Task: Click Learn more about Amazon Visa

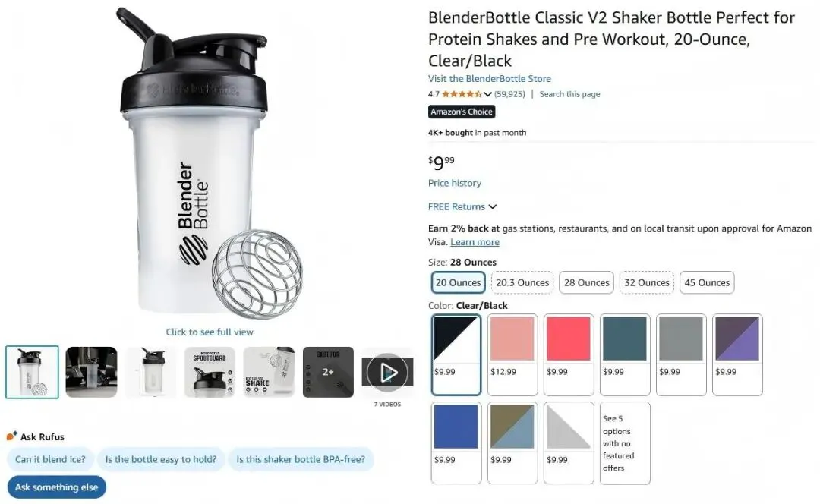Action: [x=475, y=242]
